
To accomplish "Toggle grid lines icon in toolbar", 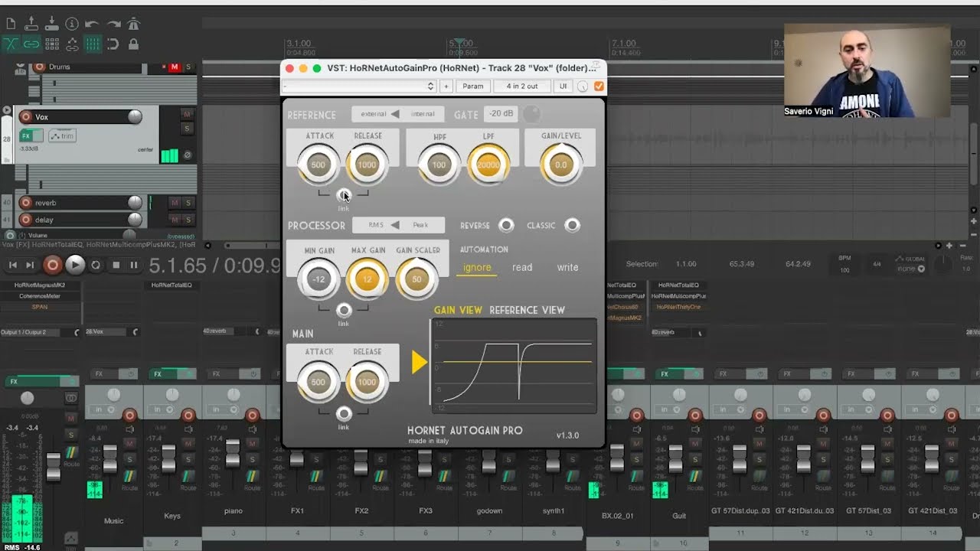I will 93,44.
